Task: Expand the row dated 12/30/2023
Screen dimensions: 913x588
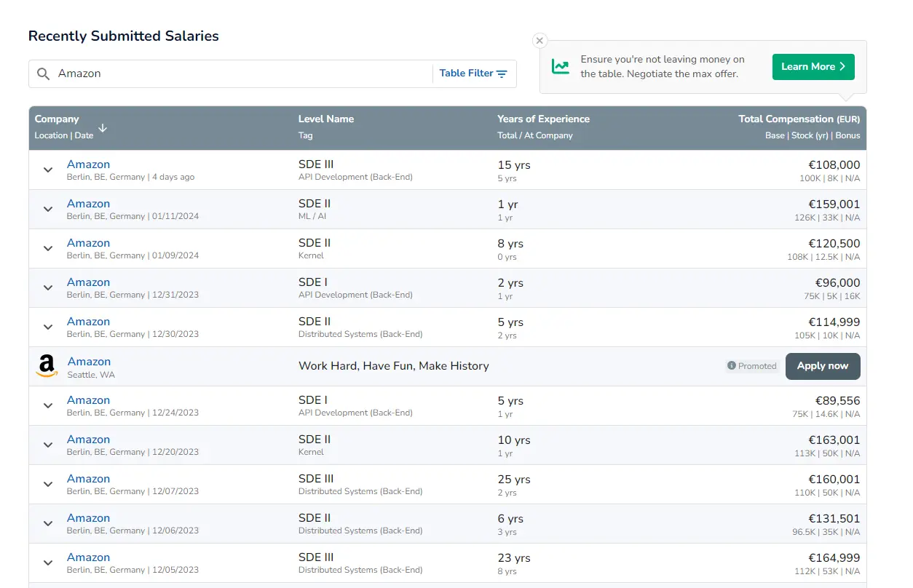Action: pyautogui.click(x=48, y=327)
